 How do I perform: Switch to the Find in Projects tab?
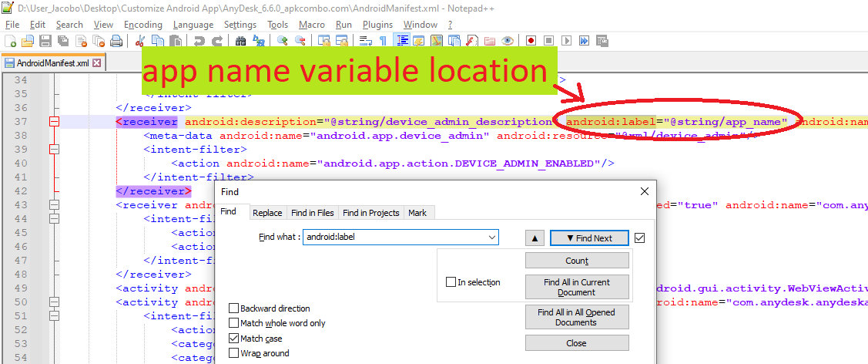(x=371, y=213)
